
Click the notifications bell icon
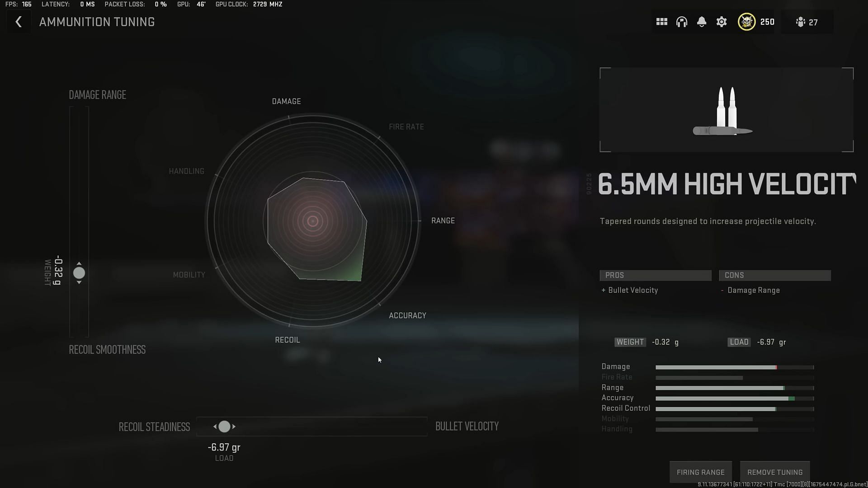701,22
